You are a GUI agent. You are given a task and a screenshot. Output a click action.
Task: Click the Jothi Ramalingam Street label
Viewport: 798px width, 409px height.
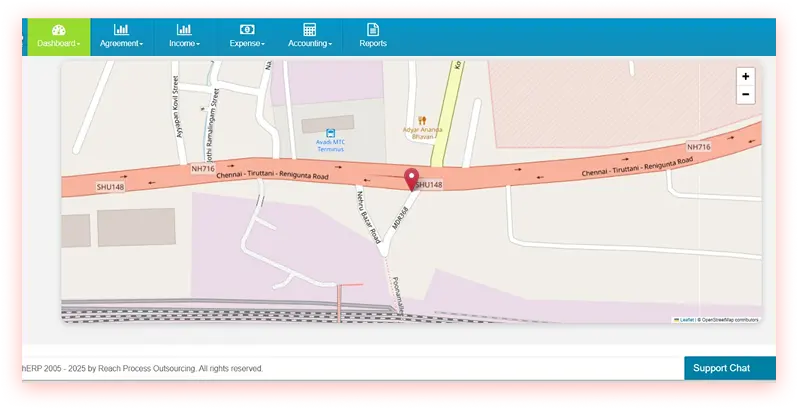tap(213, 125)
